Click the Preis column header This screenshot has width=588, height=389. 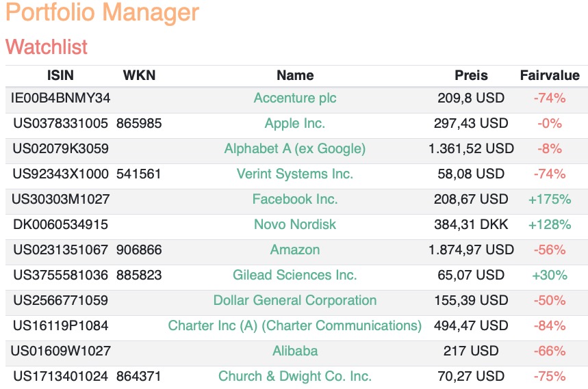[471, 75]
